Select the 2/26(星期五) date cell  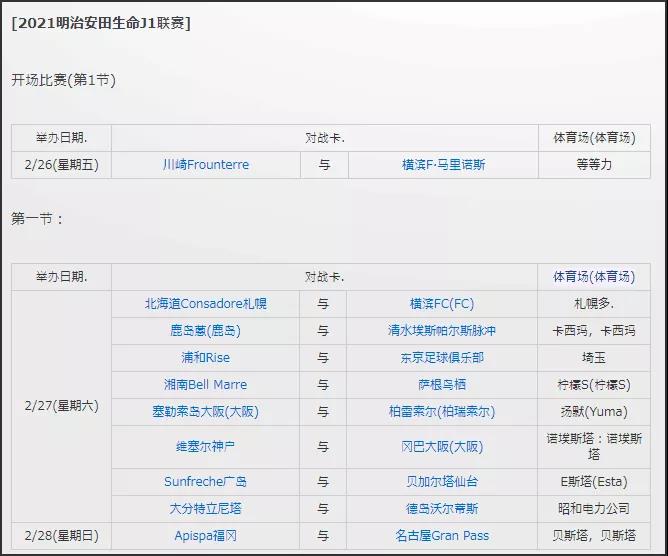click(61, 164)
